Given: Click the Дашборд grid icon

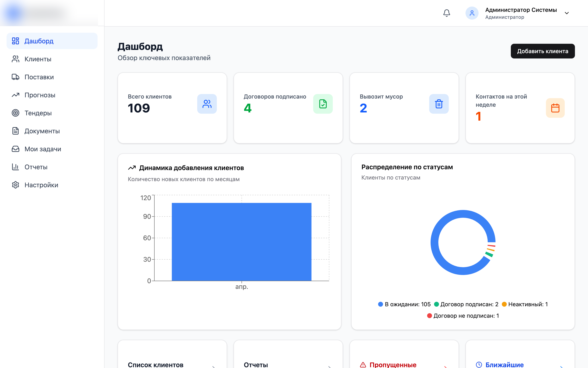Looking at the screenshot, I should pyautogui.click(x=16, y=41).
